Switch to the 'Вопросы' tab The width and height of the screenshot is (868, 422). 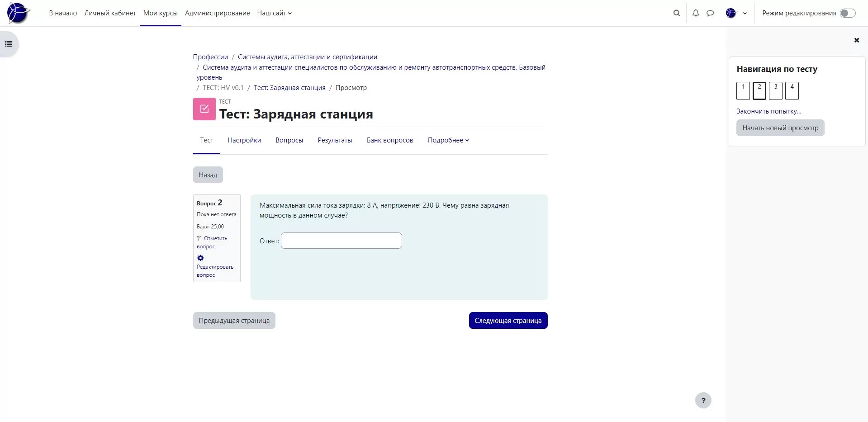click(289, 140)
